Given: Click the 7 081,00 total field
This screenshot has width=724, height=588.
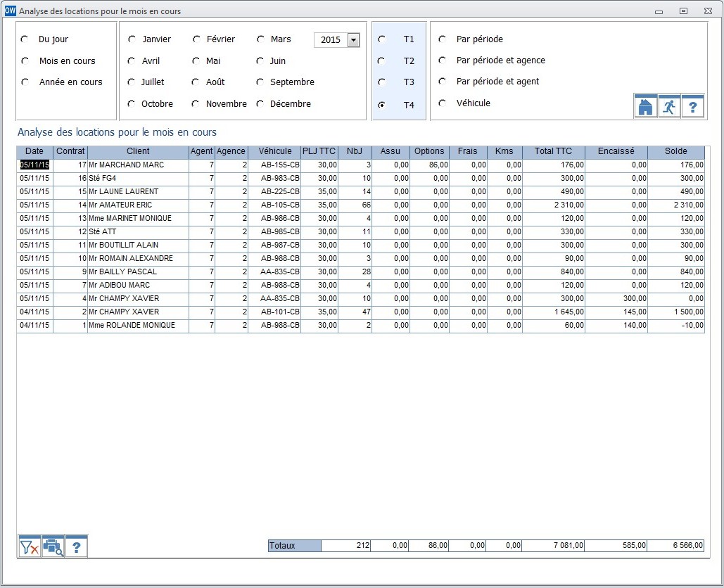Looking at the screenshot, I should 554,546.
